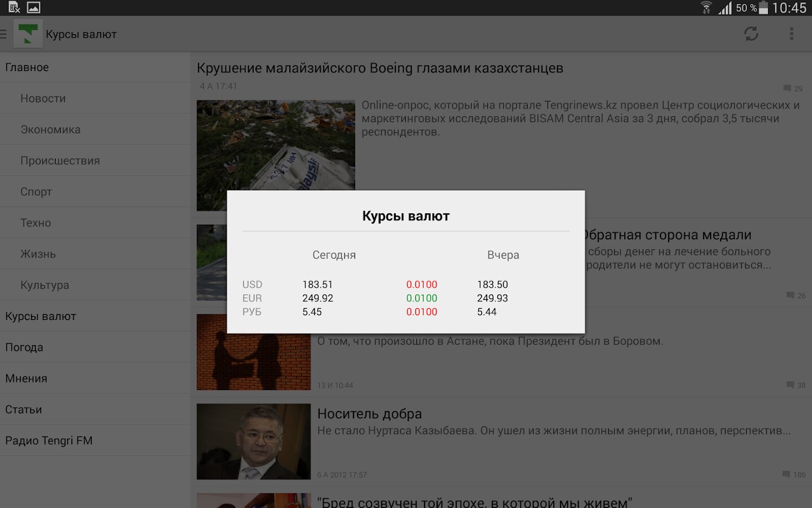Tap comment icon showing 26 comments
This screenshot has width=812, height=508.
(x=790, y=295)
